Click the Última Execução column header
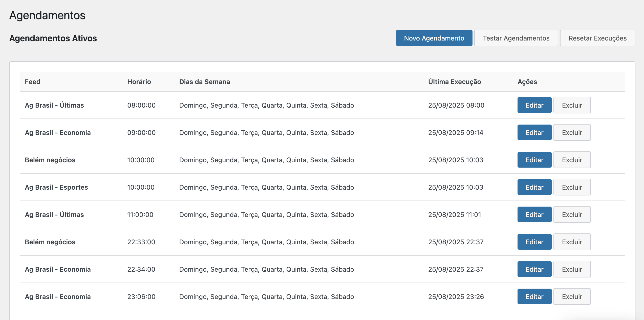Image resolution: width=644 pixels, height=320 pixels. click(455, 82)
